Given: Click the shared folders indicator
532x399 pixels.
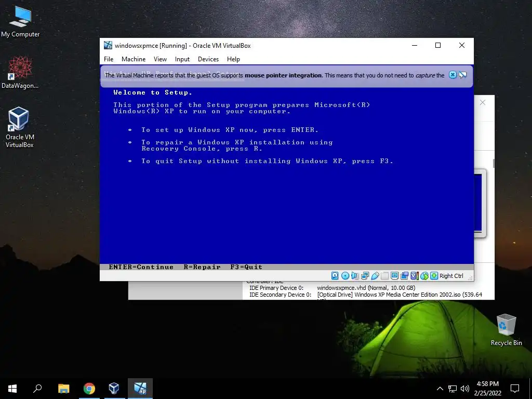Looking at the screenshot, I should point(385,276).
